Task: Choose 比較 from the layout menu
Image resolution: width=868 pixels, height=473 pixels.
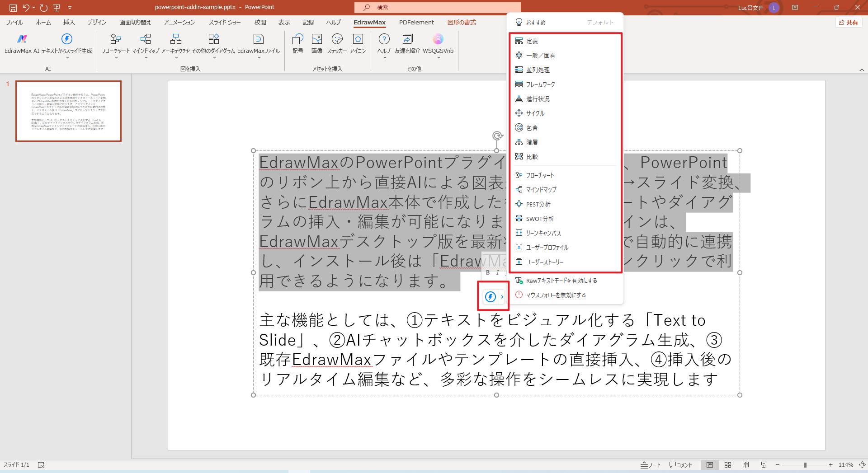Action: coord(566,157)
